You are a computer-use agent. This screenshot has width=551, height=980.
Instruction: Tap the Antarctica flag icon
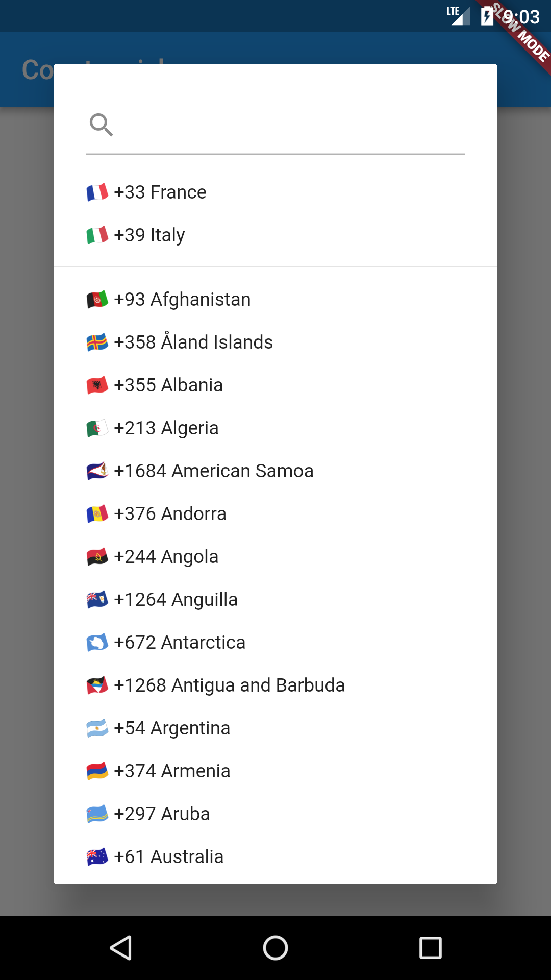click(x=97, y=643)
